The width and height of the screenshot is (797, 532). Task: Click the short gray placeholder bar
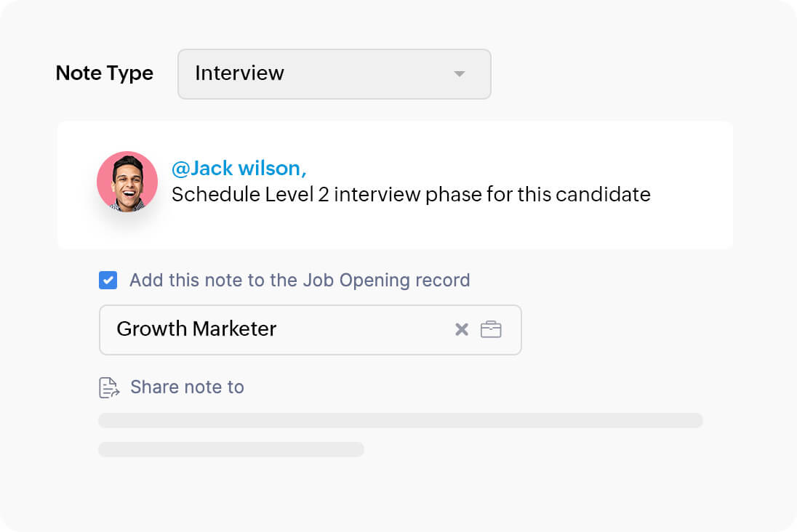231,449
